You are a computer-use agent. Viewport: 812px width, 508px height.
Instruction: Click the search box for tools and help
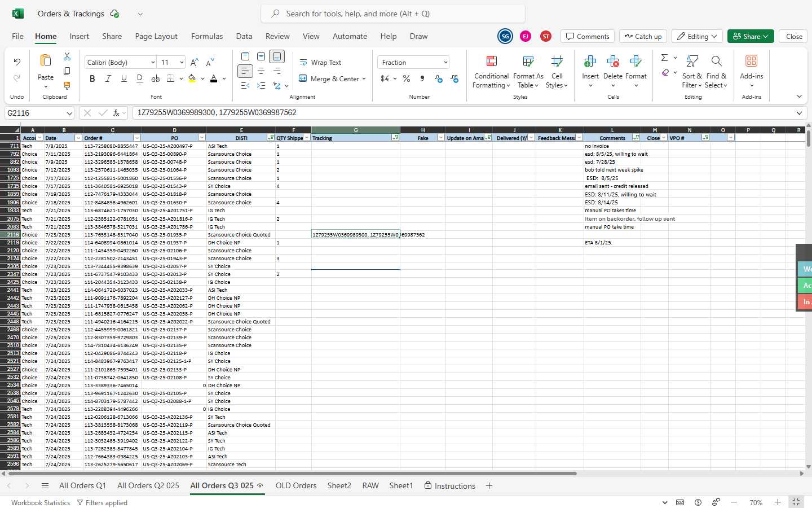(x=393, y=14)
